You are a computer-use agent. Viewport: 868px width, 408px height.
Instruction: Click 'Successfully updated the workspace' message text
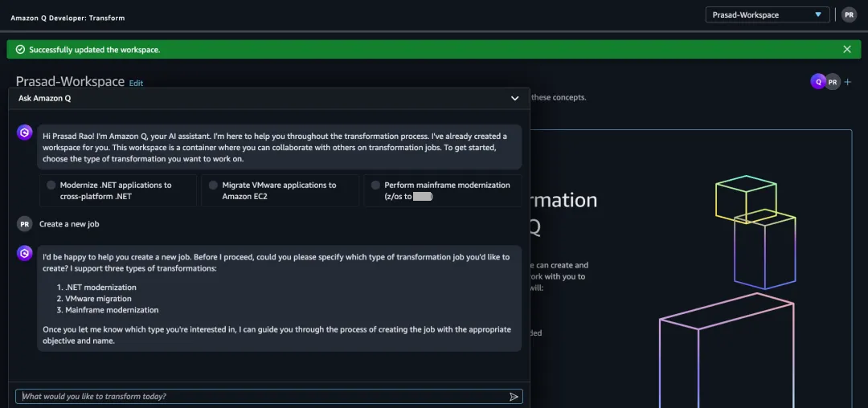[x=95, y=50]
